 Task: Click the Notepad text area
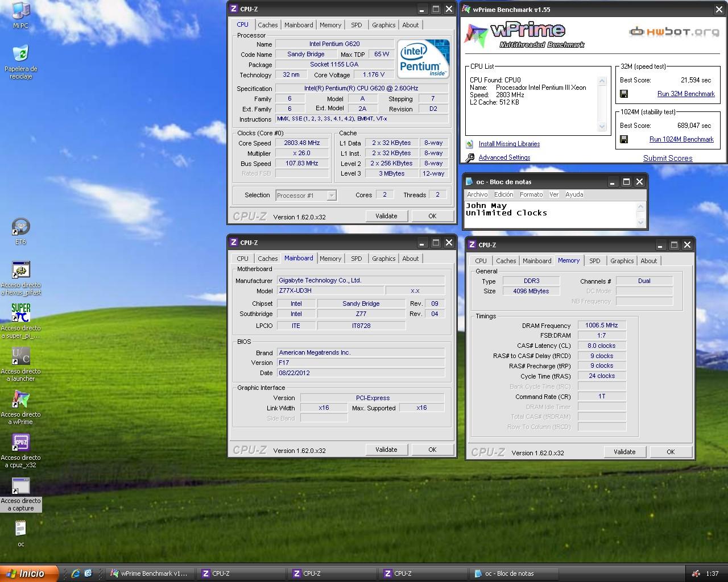point(551,214)
